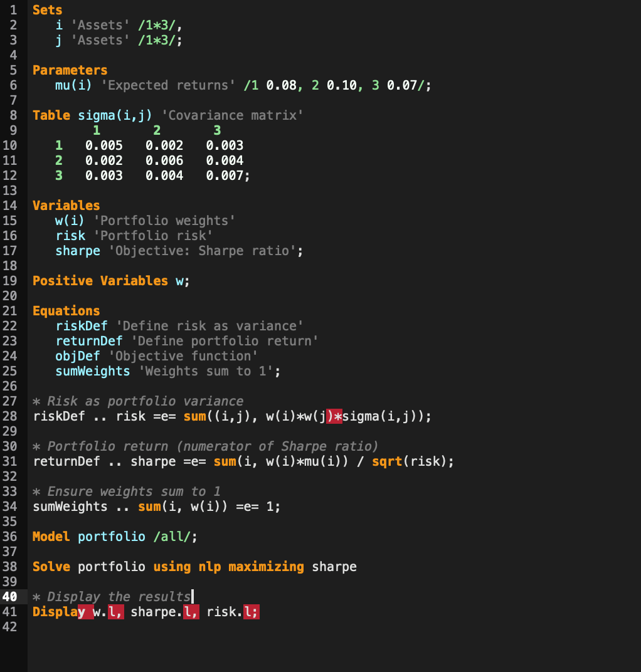Click the 'Equations' keyword on line 21
Screen dimensions: 641x672
click(66, 310)
